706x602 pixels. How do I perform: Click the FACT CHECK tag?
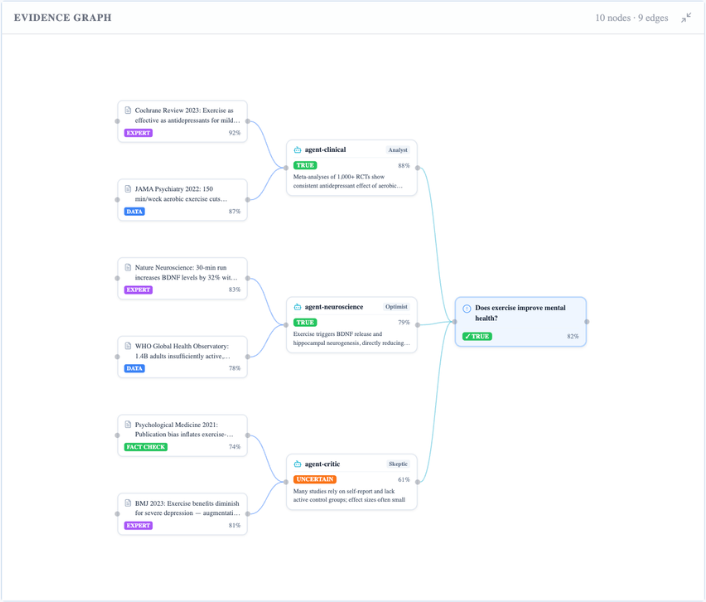coord(145,447)
